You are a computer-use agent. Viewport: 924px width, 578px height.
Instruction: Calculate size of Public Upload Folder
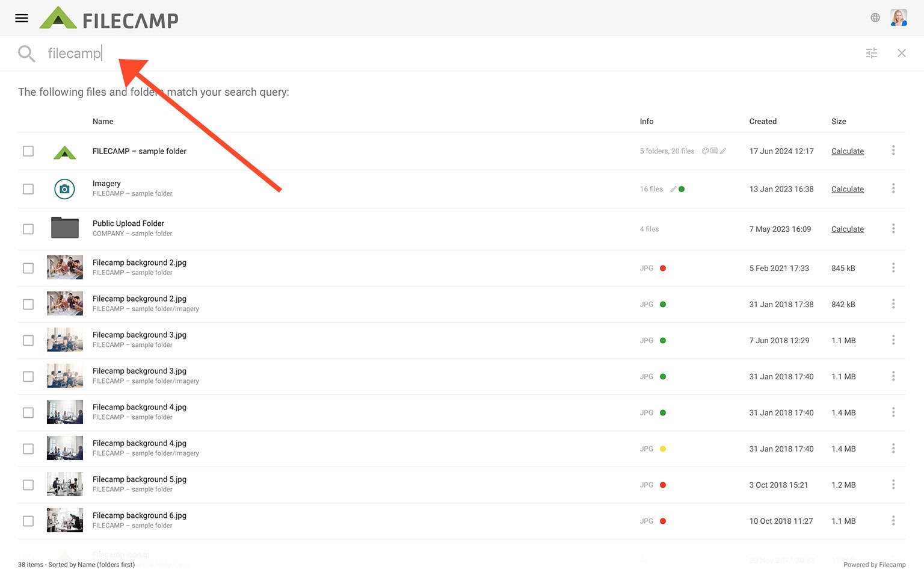tap(847, 229)
